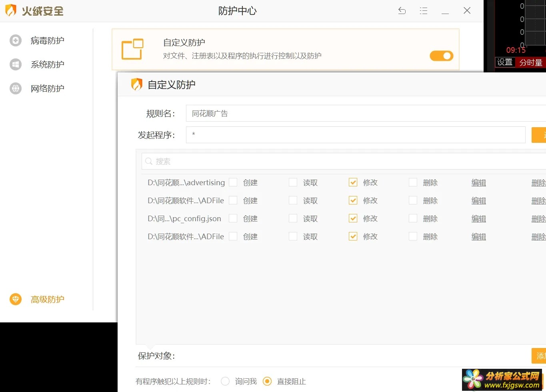The width and height of the screenshot is (546, 392).
Task: Open 网络防护 section in sidebar
Action: point(48,88)
